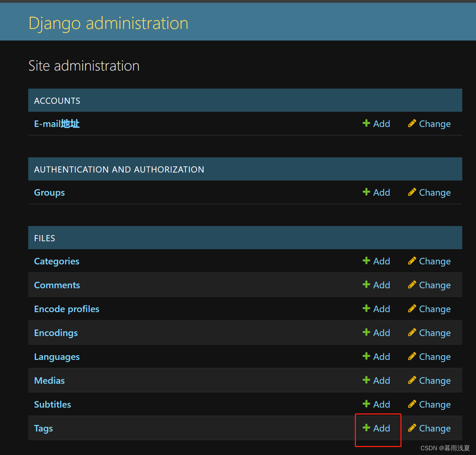
Task: Open the Subtitles model list
Action: pos(52,404)
